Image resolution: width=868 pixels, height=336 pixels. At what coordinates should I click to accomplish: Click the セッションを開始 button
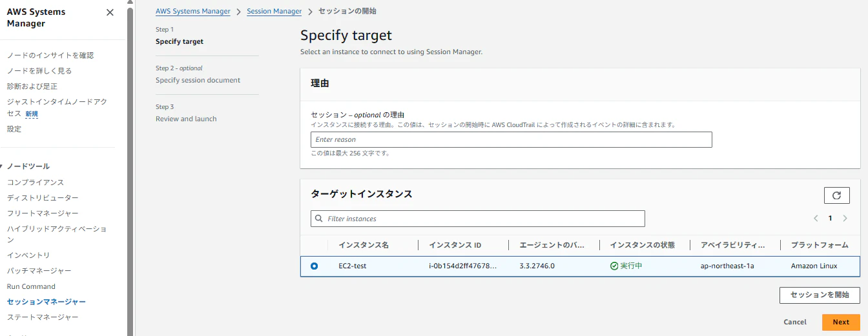[820, 295]
